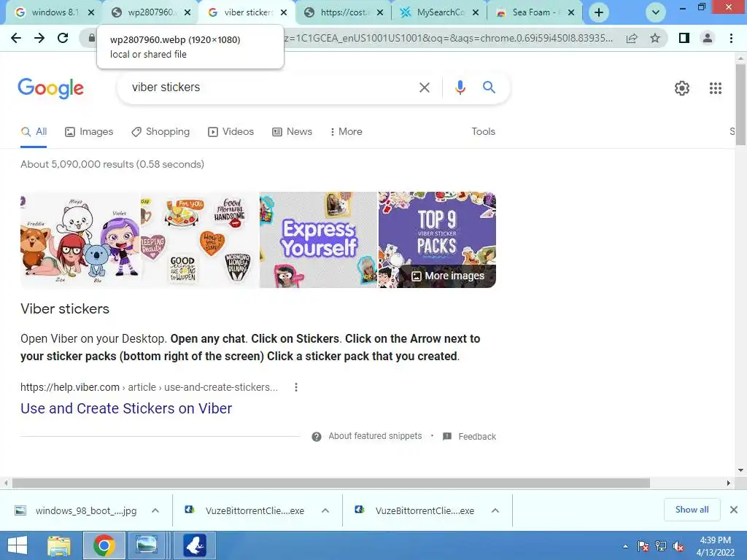The height and width of the screenshot is (560, 747).
Task: Close the Sea Foam tab
Action: [571, 13]
